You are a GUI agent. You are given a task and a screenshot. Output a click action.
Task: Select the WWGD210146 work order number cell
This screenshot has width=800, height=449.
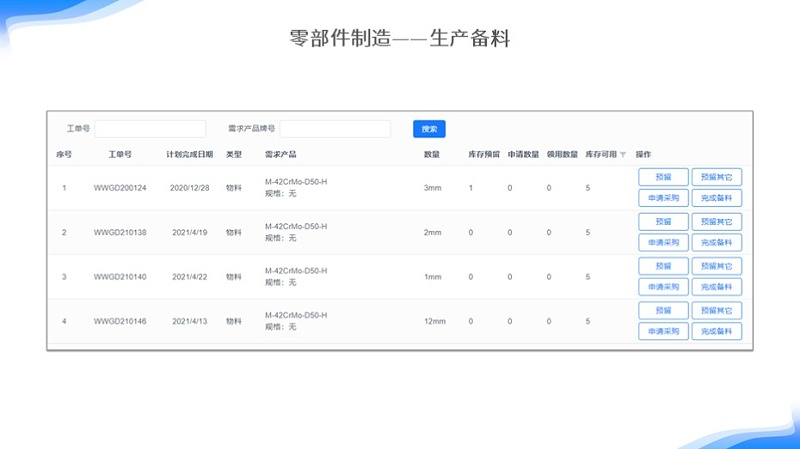[x=120, y=321]
